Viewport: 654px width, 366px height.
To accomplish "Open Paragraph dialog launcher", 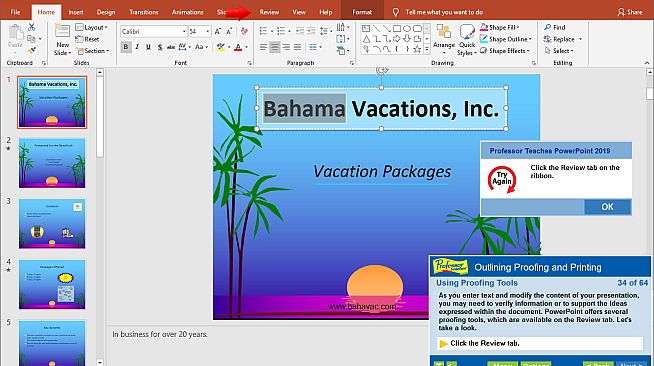I will click(352, 63).
